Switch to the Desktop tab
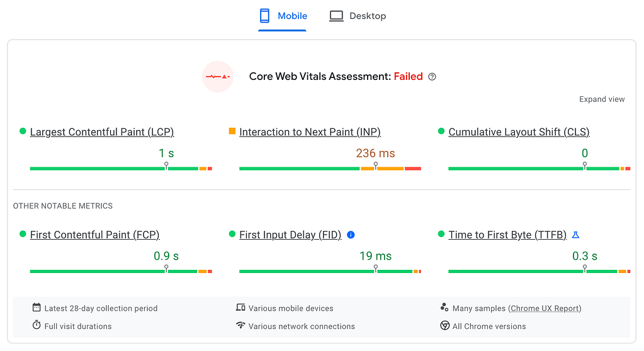 (x=358, y=16)
